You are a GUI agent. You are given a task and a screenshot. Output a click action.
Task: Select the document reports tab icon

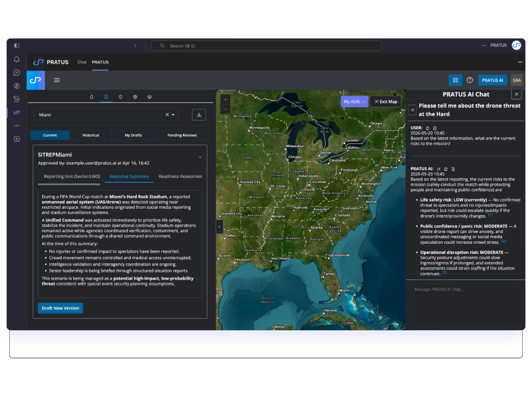(x=106, y=97)
